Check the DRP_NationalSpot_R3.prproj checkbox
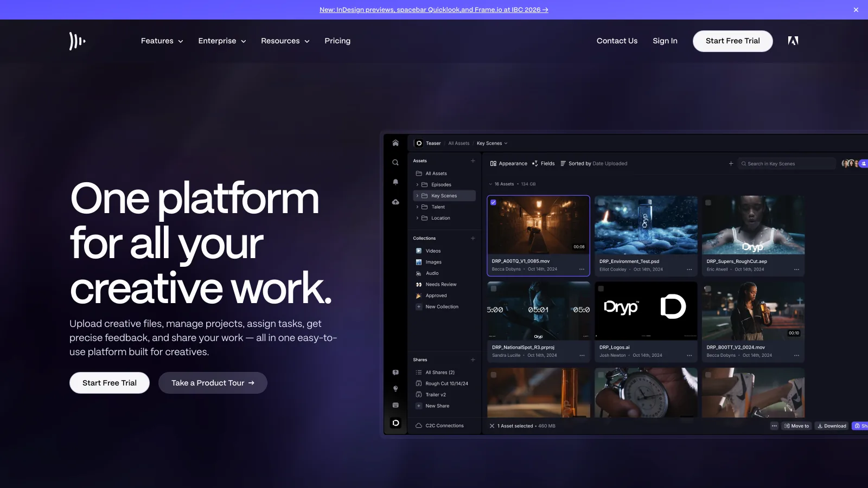Image resolution: width=868 pixels, height=488 pixels. point(494,288)
